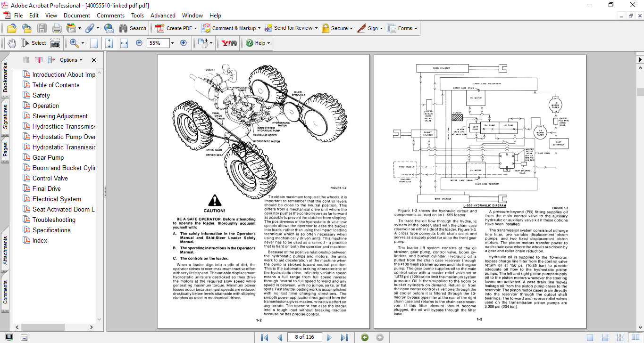Go to the last page using the arrow
Image resolution: width=644 pixels, height=343 pixels.
[x=344, y=337]
